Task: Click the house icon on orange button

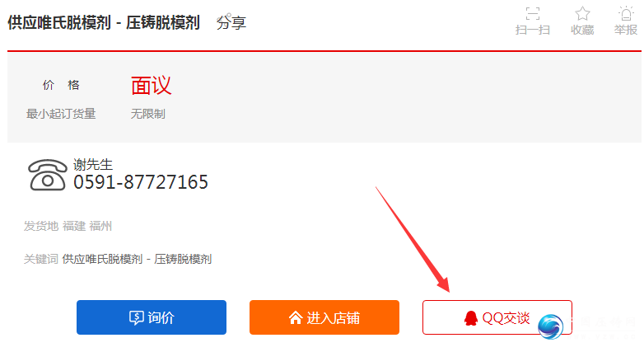Action: [x=296, y=317]
